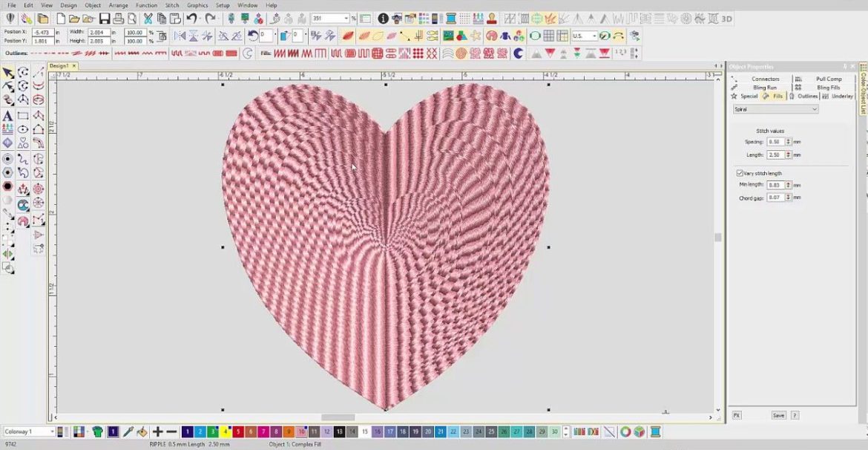The height and width of the screenshot is (450, 868).
Task: Click the Spacing value stepper
Action: (x=789, y=142)
